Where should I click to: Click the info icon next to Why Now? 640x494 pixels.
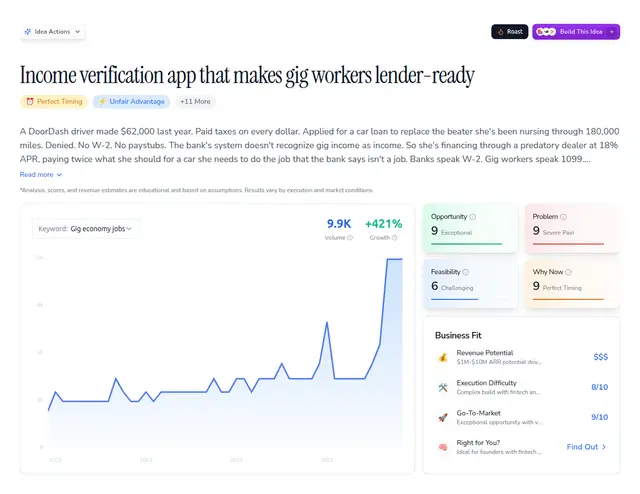pos(566,271)
